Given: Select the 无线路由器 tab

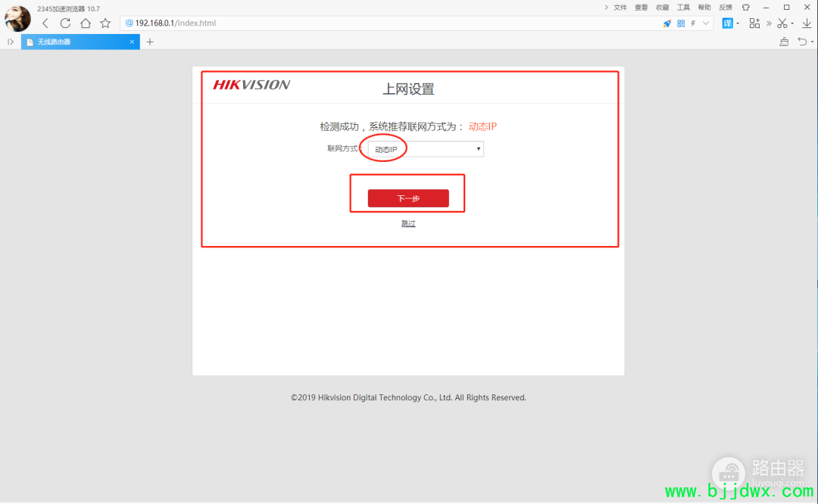Looking at the screenshot, I should (80, 42).
